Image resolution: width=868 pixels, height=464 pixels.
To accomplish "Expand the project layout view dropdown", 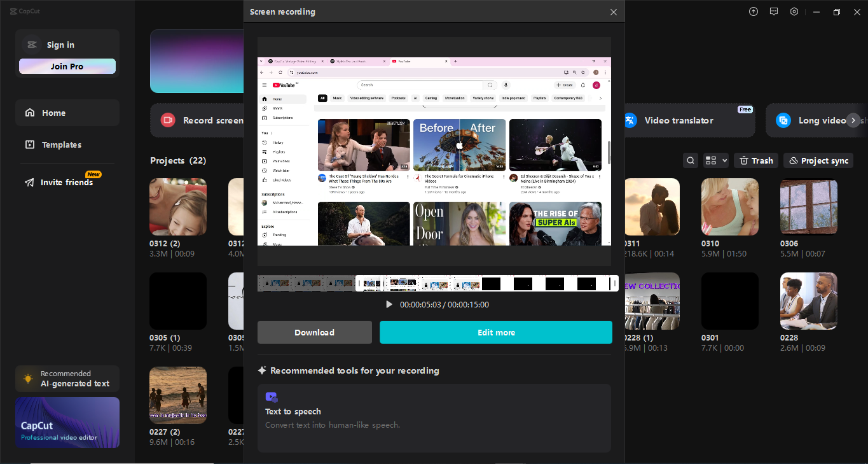I will tap(715, 160).
